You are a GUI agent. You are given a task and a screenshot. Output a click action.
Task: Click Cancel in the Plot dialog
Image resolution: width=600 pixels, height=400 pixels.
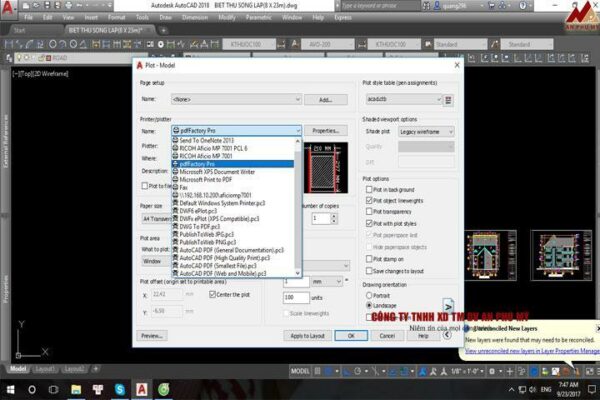click(x=387, y=336)
